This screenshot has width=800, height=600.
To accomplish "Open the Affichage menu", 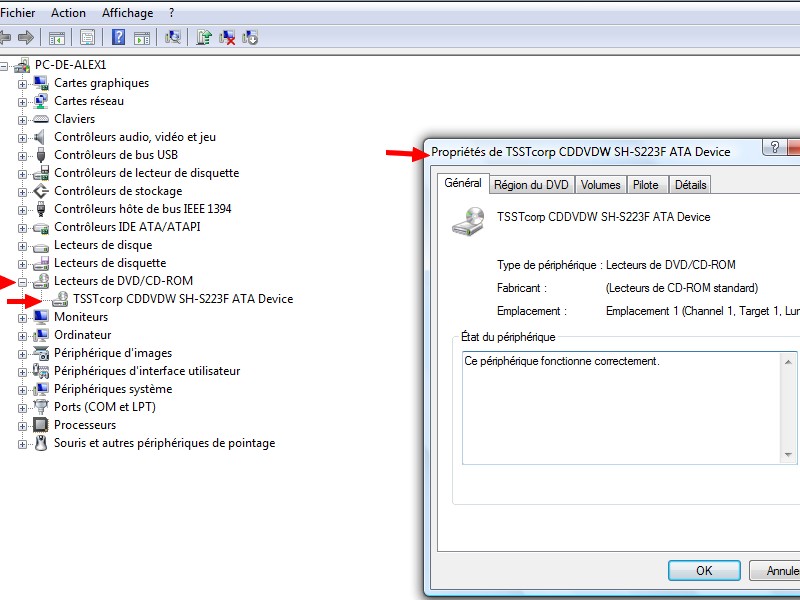I will (128, 13).
